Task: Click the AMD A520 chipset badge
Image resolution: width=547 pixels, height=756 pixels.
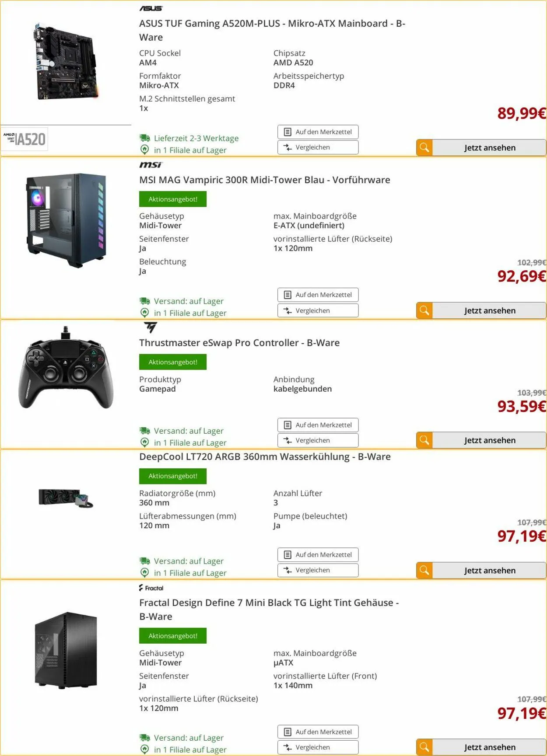Action: (25, 139)
